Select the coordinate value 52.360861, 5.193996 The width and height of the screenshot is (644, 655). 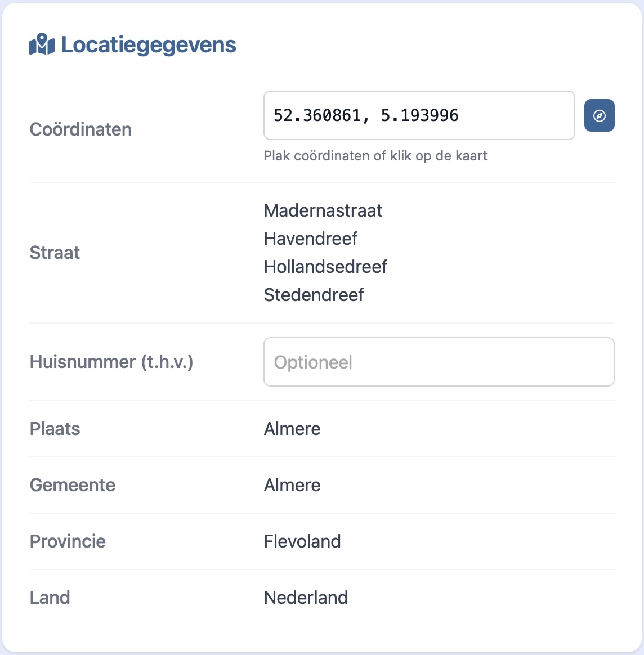coord(365,115)
